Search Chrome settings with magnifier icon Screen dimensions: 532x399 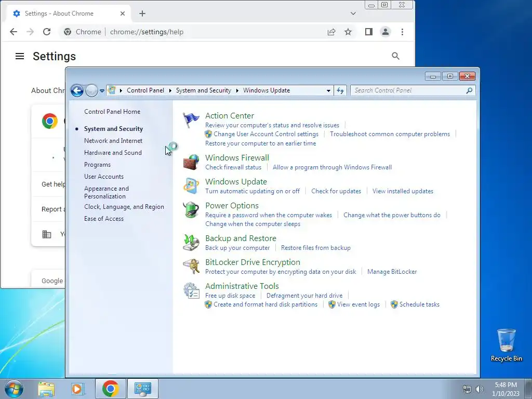tap(395, 56)
